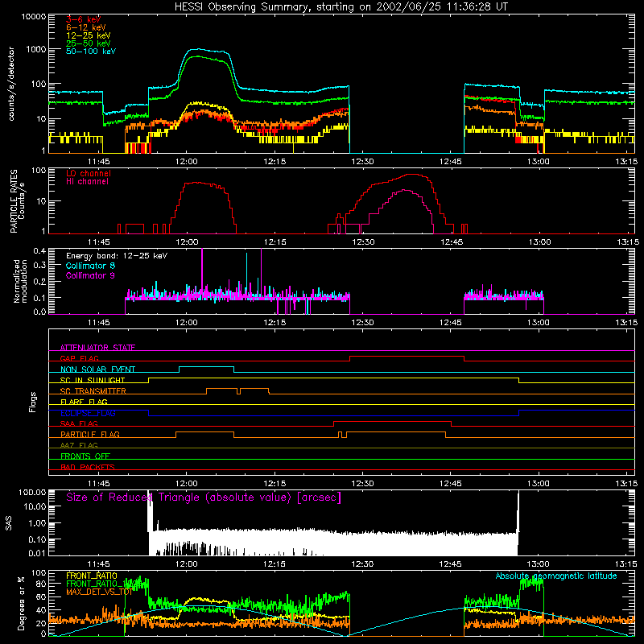Select the 'Collimator 8' legend label
This screenshot has width=644, height=644.
[90, 266]
